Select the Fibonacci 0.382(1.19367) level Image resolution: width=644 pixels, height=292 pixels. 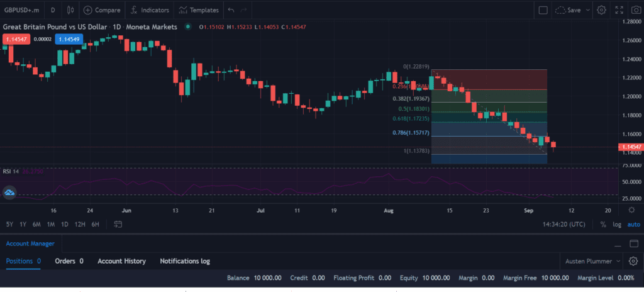(411, 99)
